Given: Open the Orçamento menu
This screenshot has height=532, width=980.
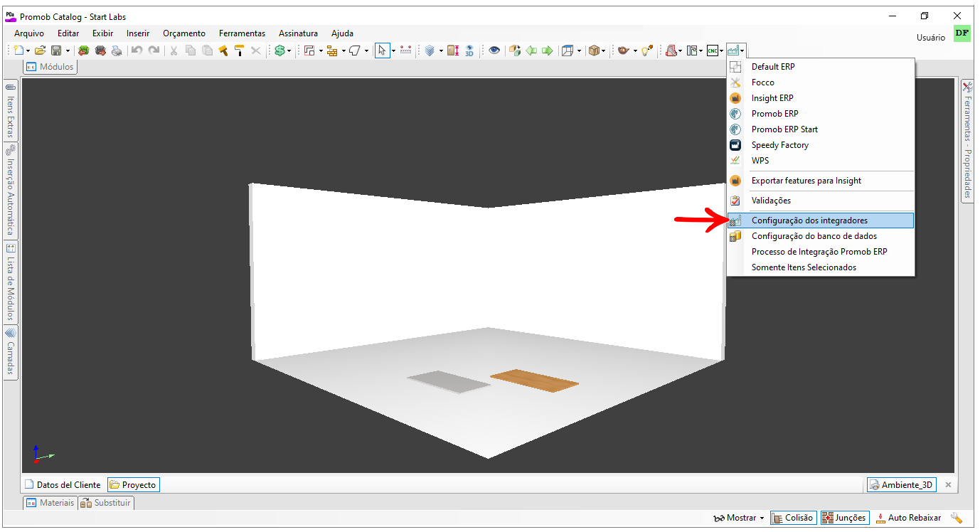Looking at the screenshot, I should tap(184, 33).
